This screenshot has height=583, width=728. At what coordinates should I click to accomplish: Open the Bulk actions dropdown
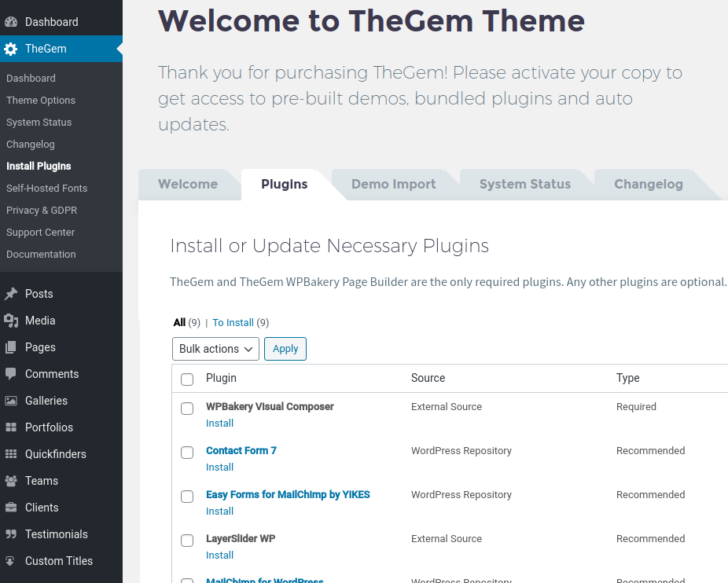pos(215,349)
